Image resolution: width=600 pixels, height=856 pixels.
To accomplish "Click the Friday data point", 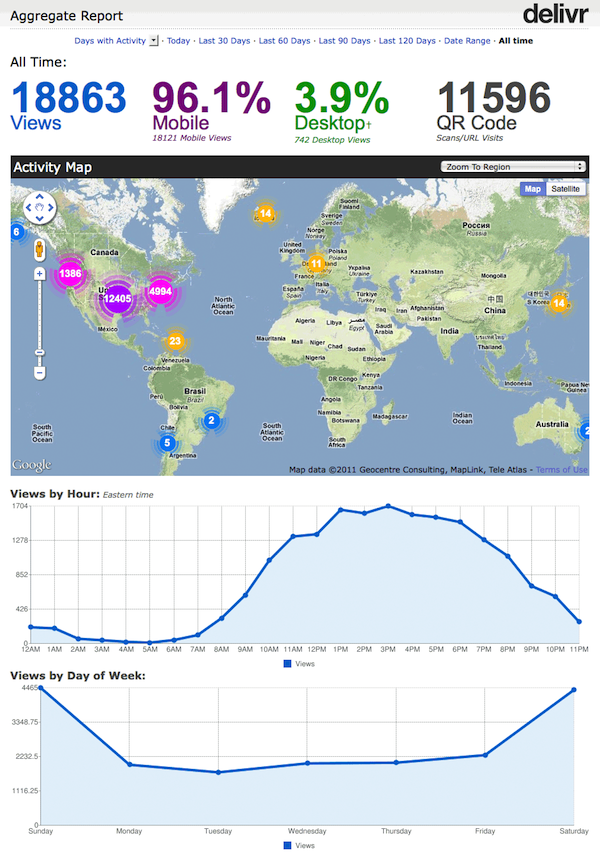I will 485,755.
